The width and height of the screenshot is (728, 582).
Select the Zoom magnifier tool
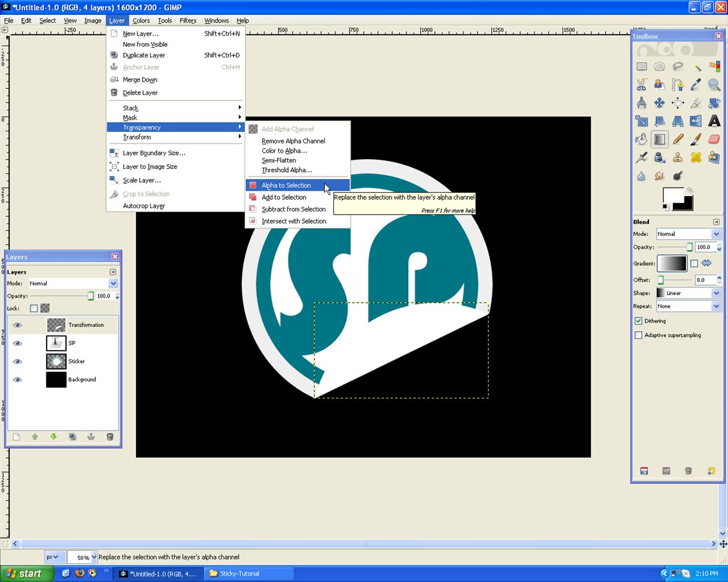pos(714,85)
